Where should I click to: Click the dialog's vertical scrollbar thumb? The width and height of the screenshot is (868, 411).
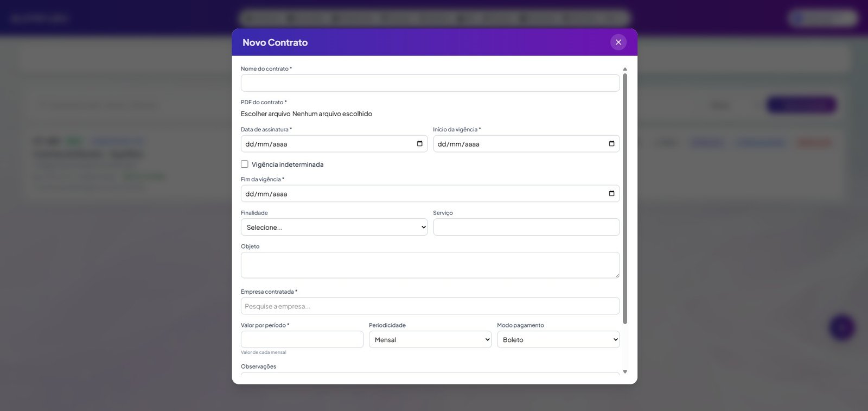(x=625, y=199)
